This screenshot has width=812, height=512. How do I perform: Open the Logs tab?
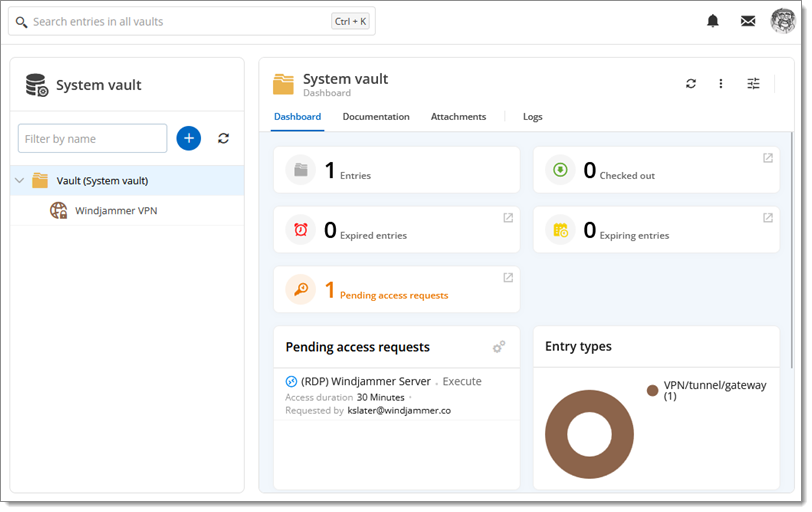pos(532,117)
